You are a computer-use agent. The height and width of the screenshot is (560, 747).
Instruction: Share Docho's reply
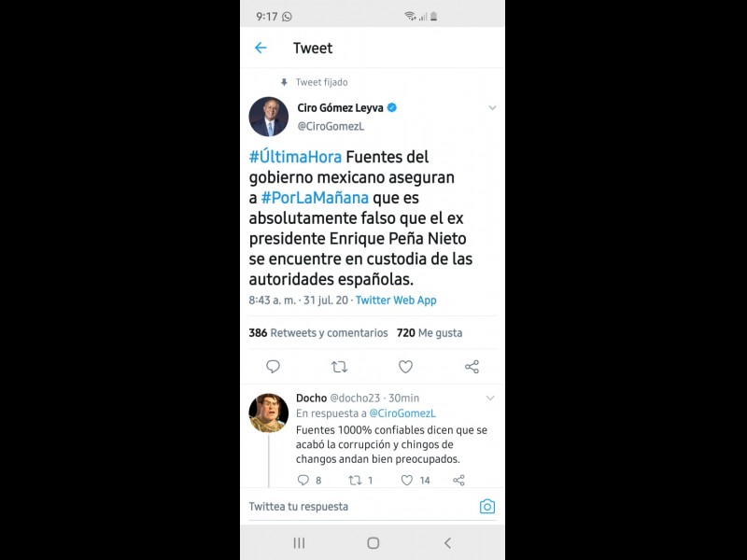pos(458,480)
